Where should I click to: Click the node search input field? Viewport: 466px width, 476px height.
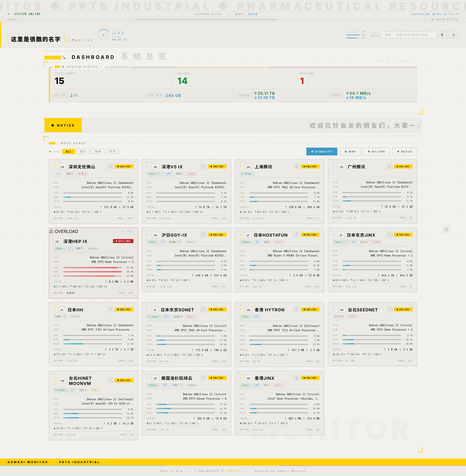[409, 35]
